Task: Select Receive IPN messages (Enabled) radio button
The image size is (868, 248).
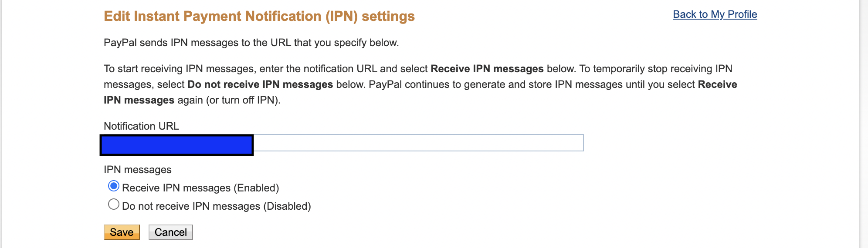Action: 114,186
